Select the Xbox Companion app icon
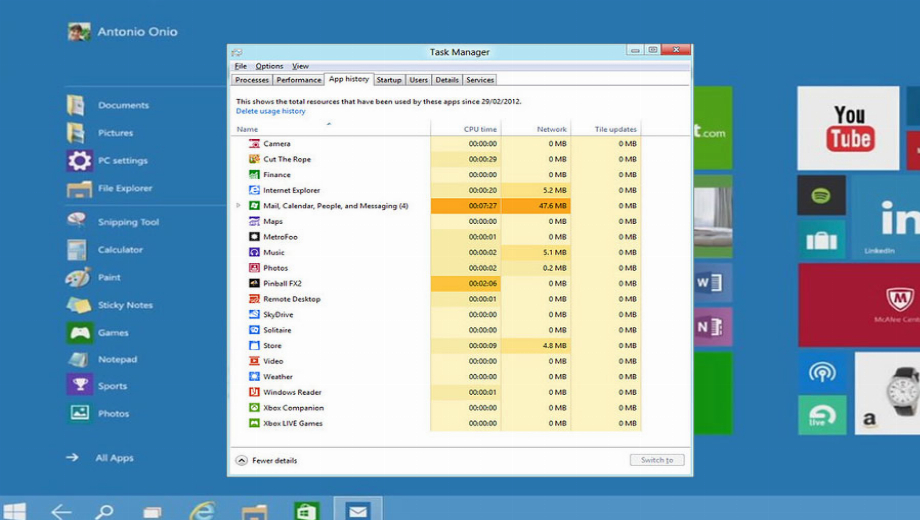The height and width of the screenshot is (520, 920). (254, 408)
